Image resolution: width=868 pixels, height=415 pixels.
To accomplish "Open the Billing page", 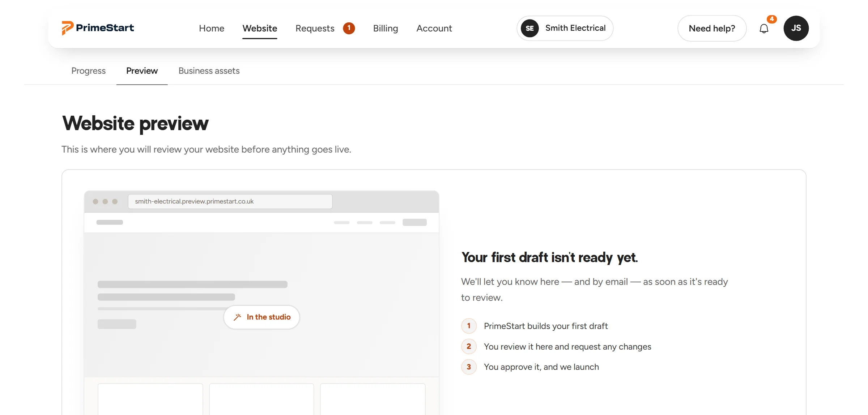I will pos(386,28).
